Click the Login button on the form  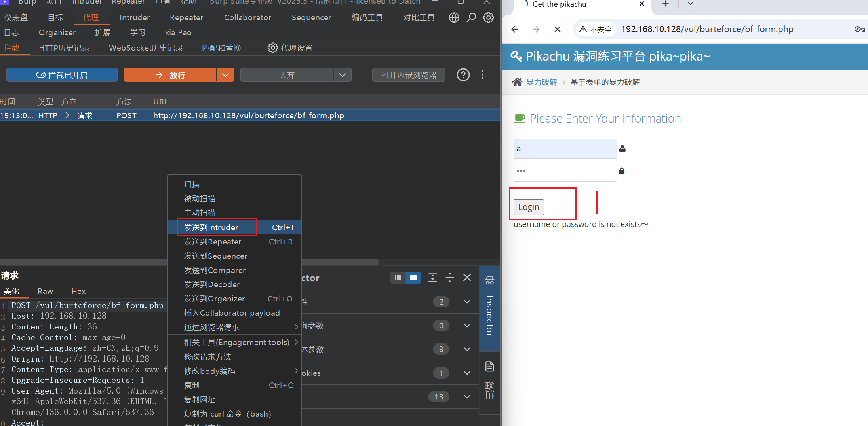point(529,207)
